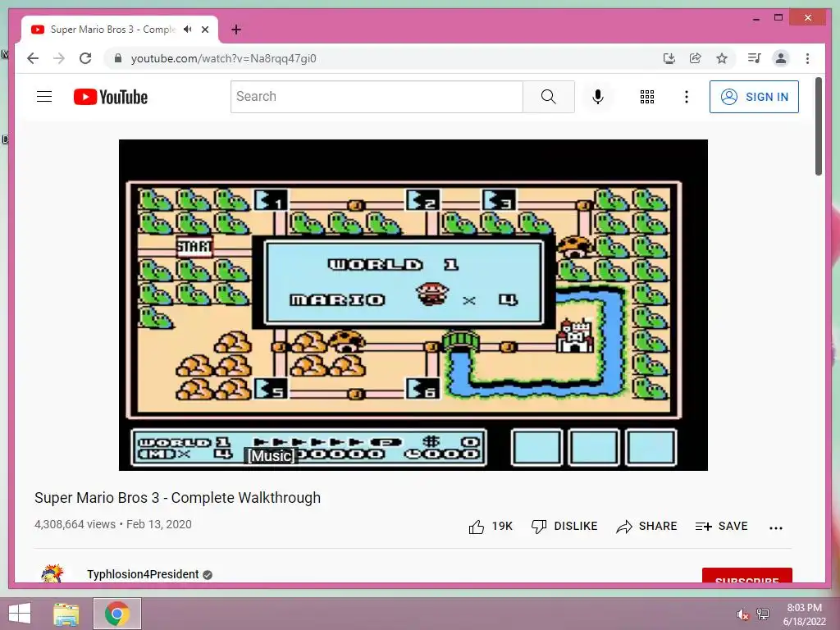Open a new browser tab

(x=236, y=30)
